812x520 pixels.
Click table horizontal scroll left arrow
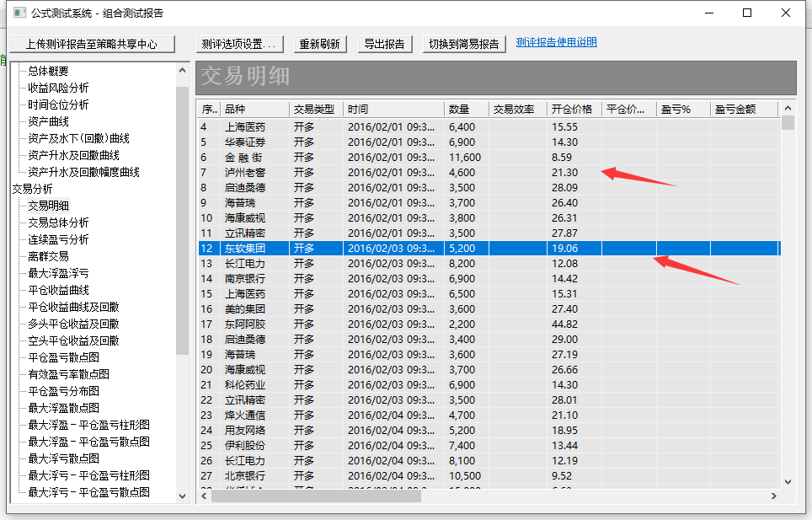click(204, 496)
